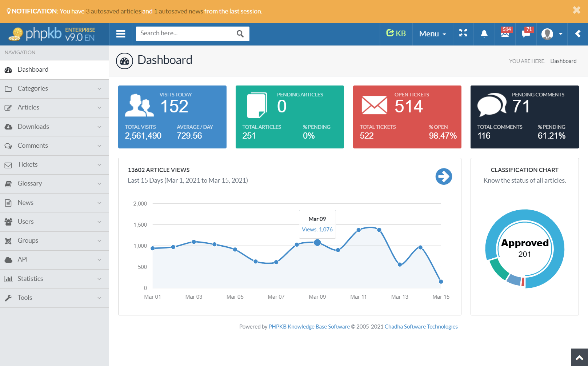Open the avatar dropdown caret
This screenshot has height=366, width=588.
pyautogui.click(x=560, y=34)
